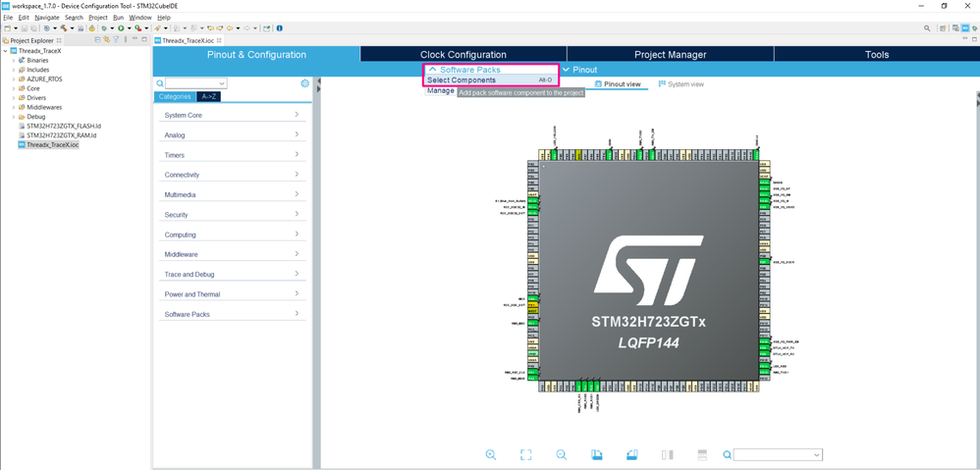This screenshot has width=980, height=470.
Task: Rotate the chip counter-clockwise icon
Action: click(631, 455)
